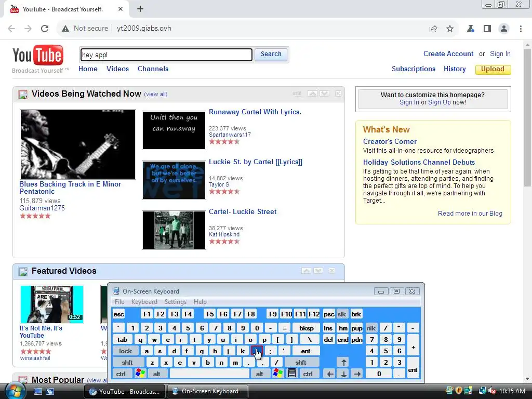Click Show Desktop in quick launch

tap(37, 391)
